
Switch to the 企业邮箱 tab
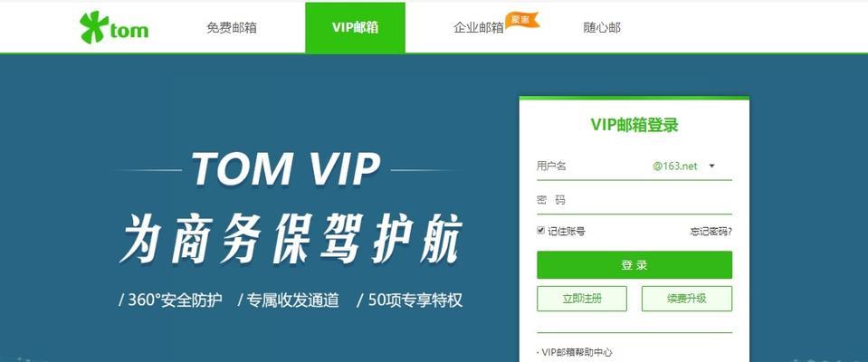point(478,28)
